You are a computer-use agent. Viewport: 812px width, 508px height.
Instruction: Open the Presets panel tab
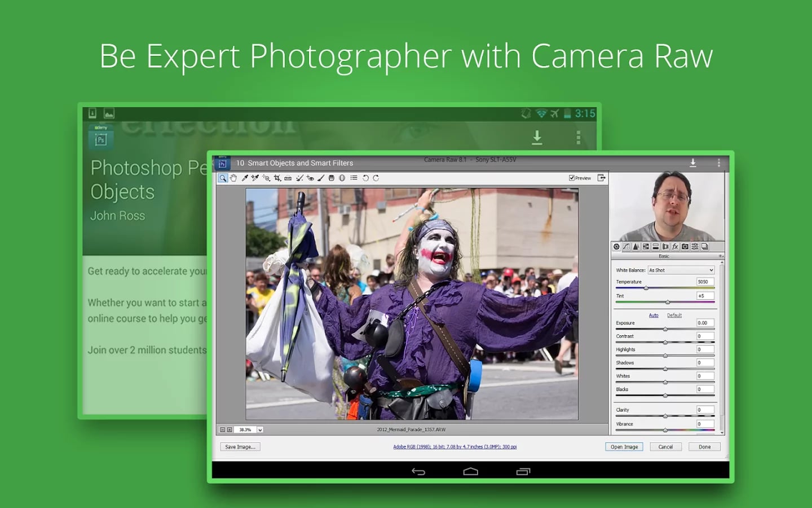[x=695, y=247]
